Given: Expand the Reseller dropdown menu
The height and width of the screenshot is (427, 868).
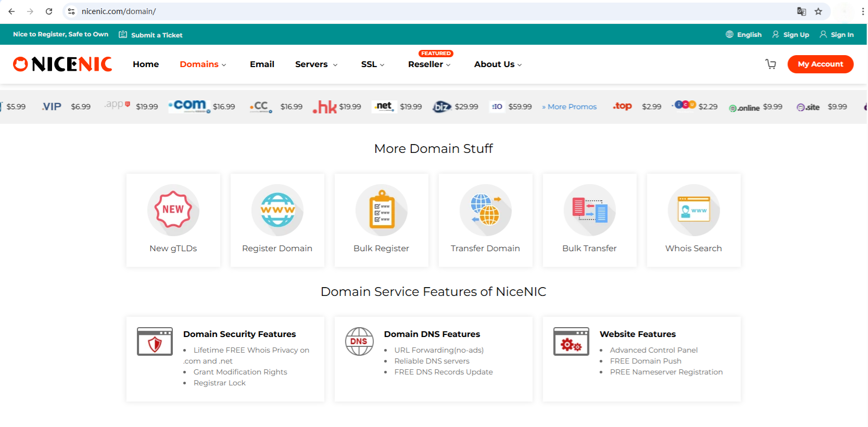Looking at the screenshot, I should coord(430,64).
